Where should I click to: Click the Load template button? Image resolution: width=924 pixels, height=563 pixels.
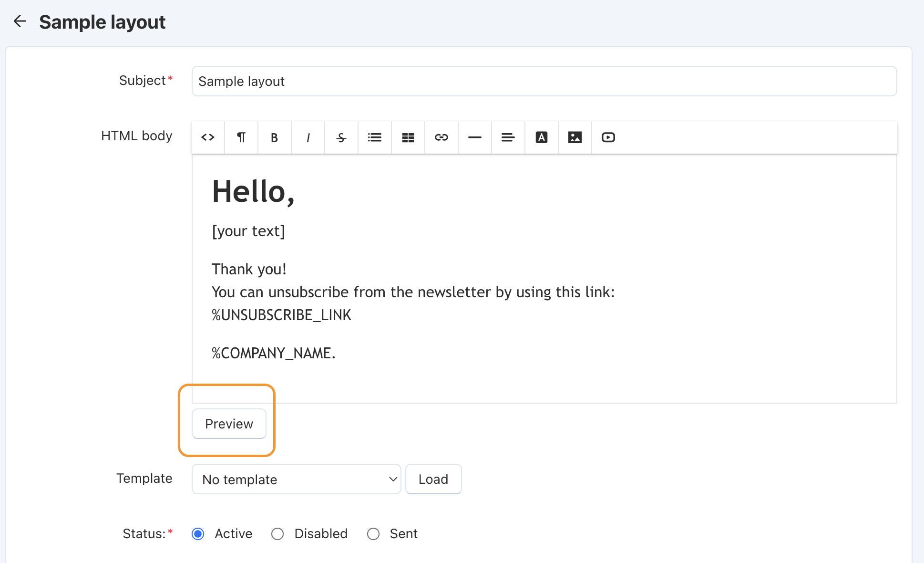[433, 479]
